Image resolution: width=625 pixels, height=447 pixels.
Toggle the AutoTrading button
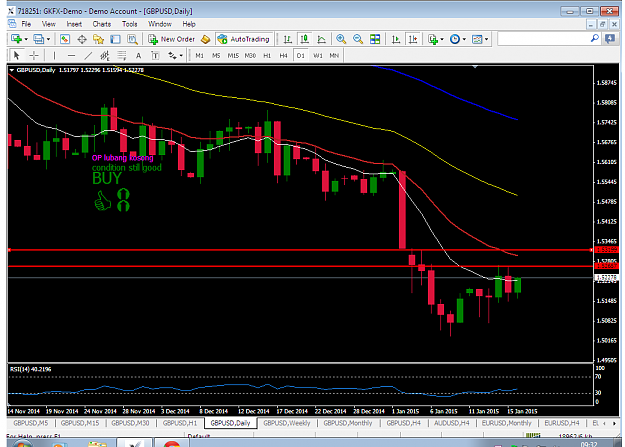point(244,39)
